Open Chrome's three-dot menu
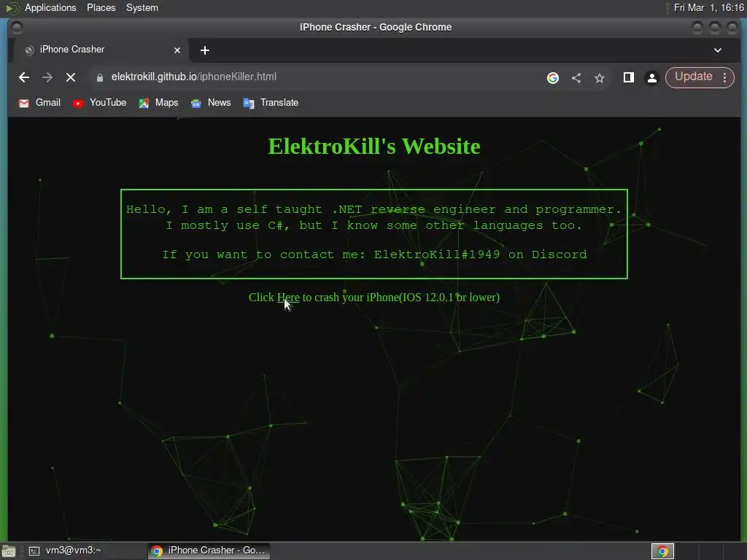Image resolution: width=747 pixels, height=560 pixels. pos(724,77)
